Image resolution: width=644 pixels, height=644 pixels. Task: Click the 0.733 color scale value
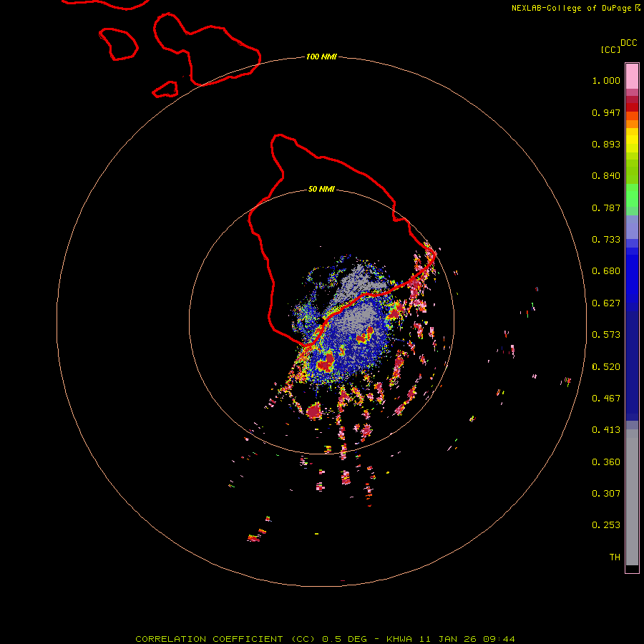(x=606, y=240)
